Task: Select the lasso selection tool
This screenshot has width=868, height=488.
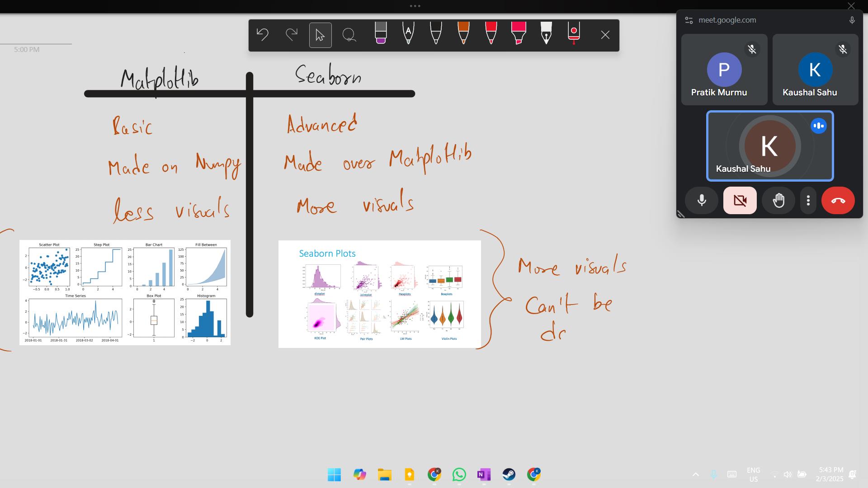Action: tap(349, 35)
